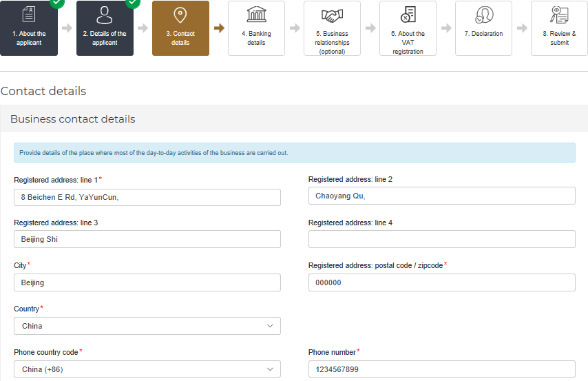Click the Contact details page heading
The width and height of the screenshot is (588, 381).
(x=43, y=91)
